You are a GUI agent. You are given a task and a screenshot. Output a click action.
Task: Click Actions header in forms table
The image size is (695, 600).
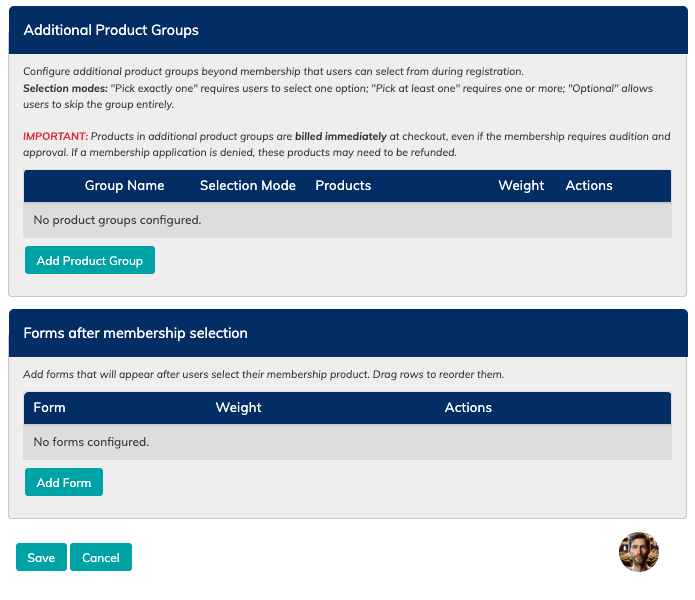click(468, 407)
